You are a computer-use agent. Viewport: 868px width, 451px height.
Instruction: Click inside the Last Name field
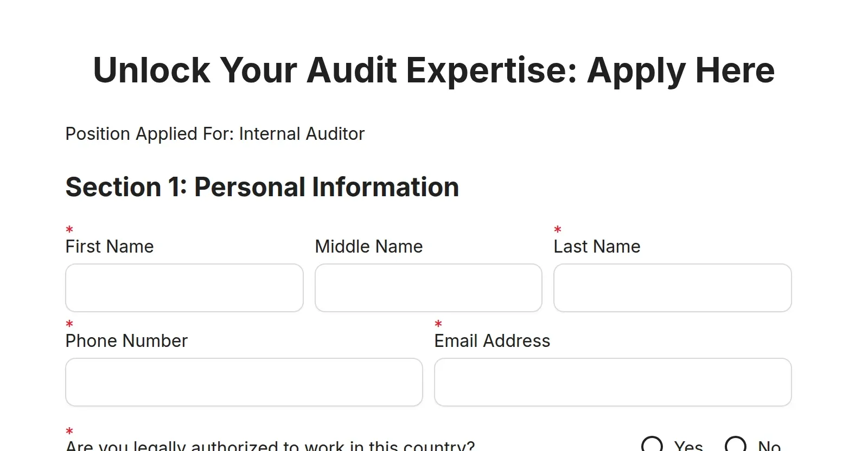coord(672,287)
